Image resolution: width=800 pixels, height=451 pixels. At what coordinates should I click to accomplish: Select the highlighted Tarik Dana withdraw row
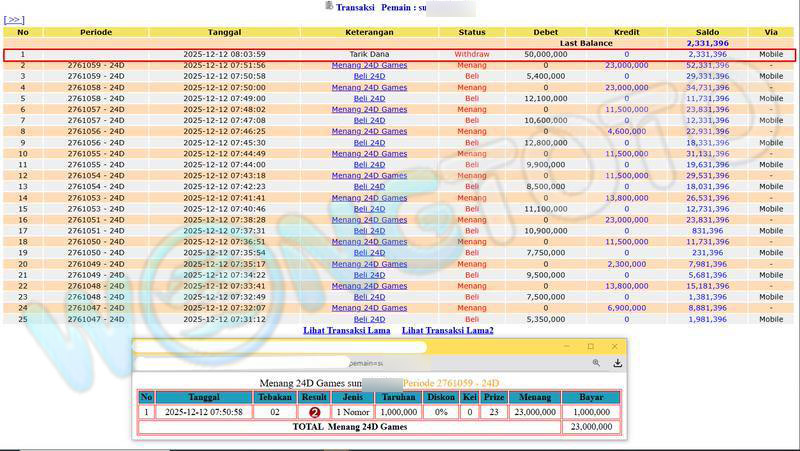[x=400, y=54]
